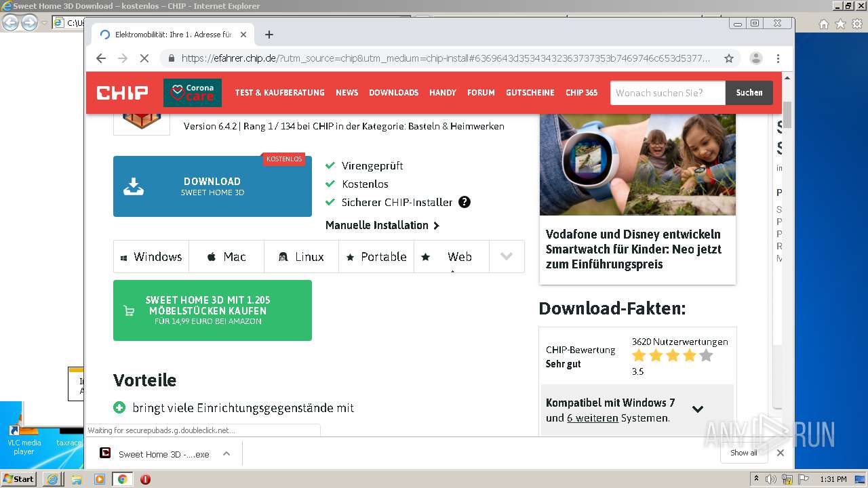
Task: Open FORUM section
Action: (x=481, y=93)
